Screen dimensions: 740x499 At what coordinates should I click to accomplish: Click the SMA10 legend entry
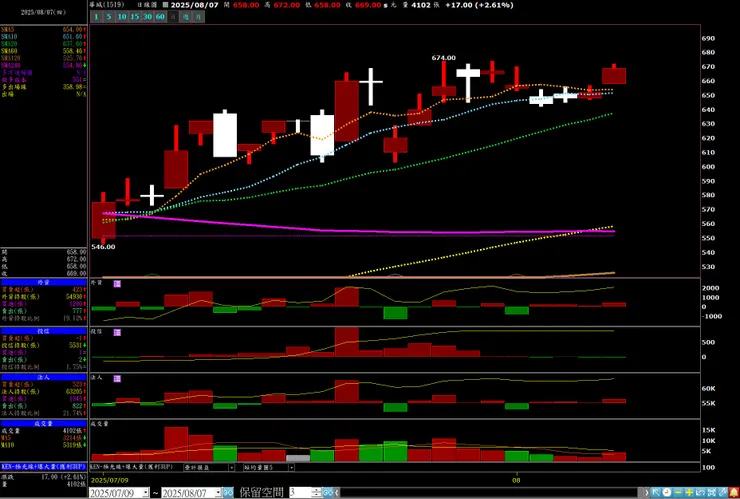point(43,36)
